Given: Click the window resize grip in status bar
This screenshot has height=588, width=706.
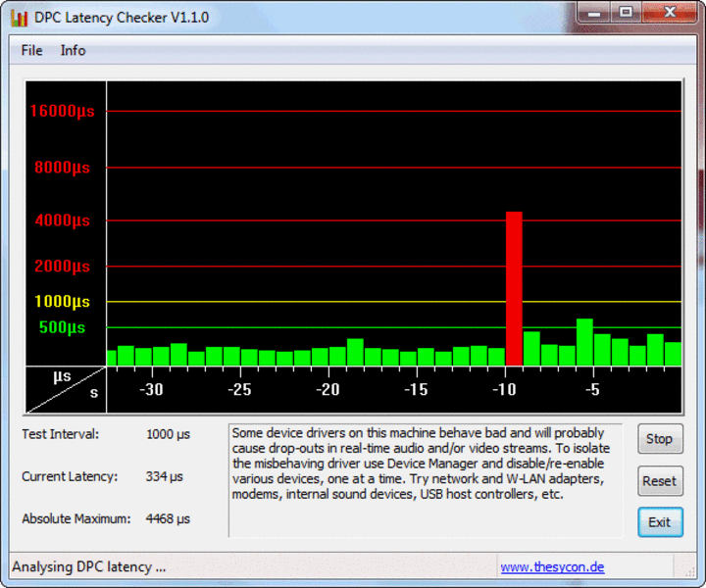Looking at the screenshot, I should [689, 571].
